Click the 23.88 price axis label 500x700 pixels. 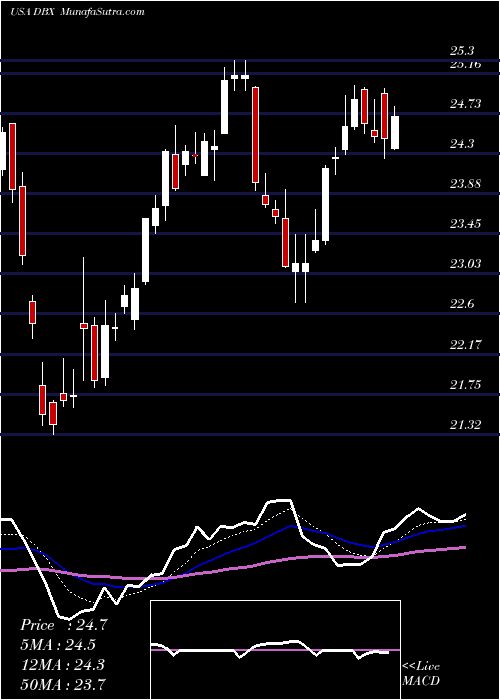pyautogui.click(x=466, y=184)
